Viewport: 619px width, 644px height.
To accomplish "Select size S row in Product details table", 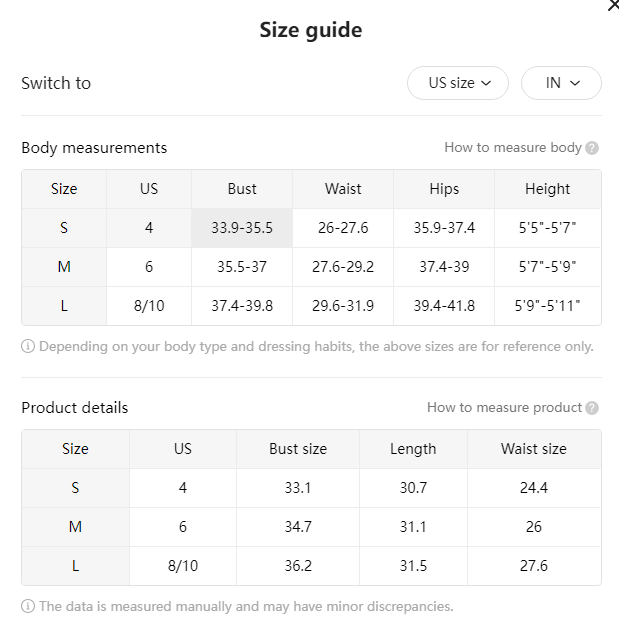I will coord(311,488).
